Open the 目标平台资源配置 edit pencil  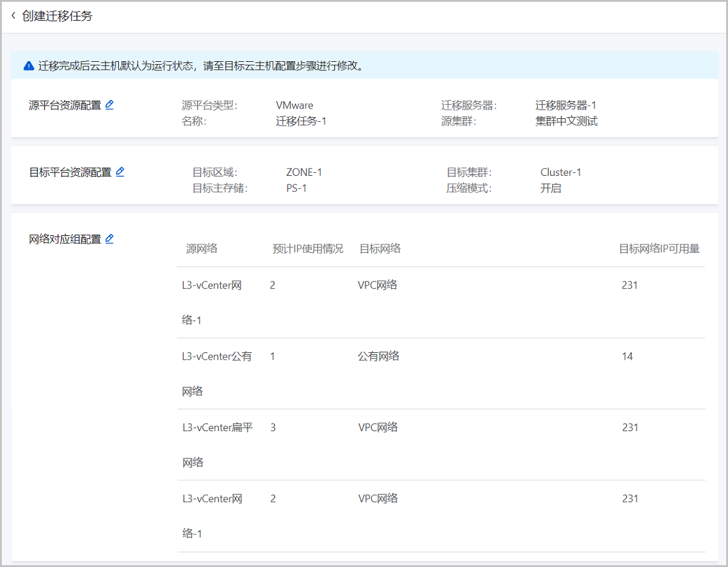tap(120, 172)
